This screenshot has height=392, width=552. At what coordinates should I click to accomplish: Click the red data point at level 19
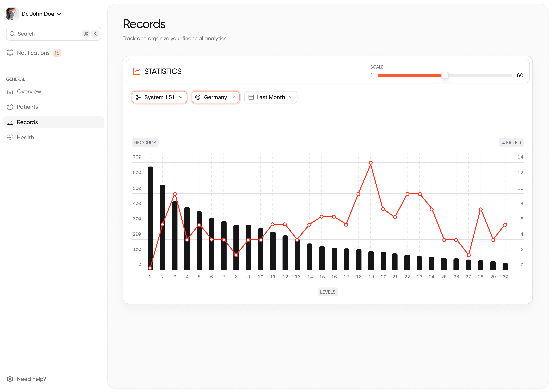tap(371, 163)
